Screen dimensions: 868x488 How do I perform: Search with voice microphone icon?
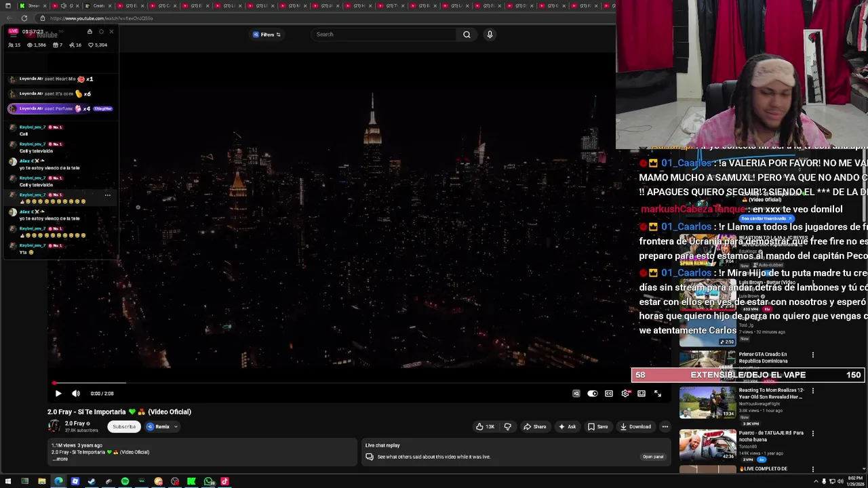490,35
